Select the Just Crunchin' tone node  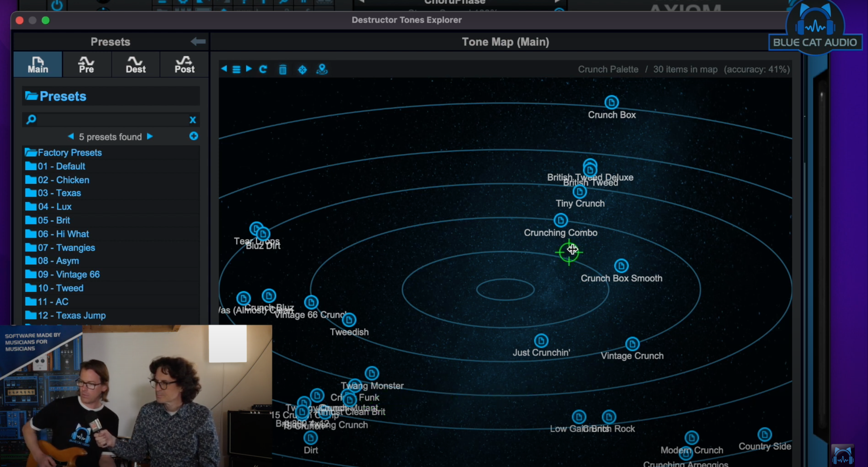coord(541,341)
